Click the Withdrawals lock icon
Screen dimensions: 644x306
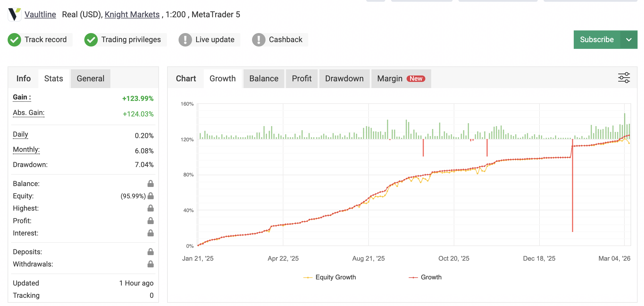pyautogui.click(x=150, y=264)
